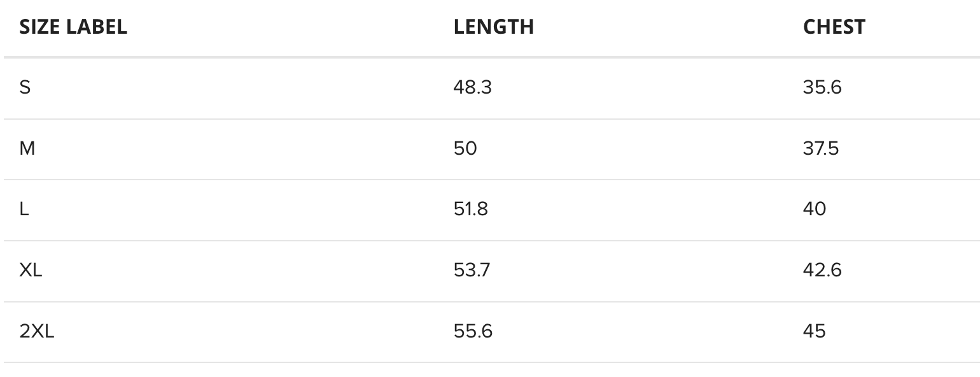980x377 pixels.
Task: Click the 37.5 chest value
Action: pos(821,148)
